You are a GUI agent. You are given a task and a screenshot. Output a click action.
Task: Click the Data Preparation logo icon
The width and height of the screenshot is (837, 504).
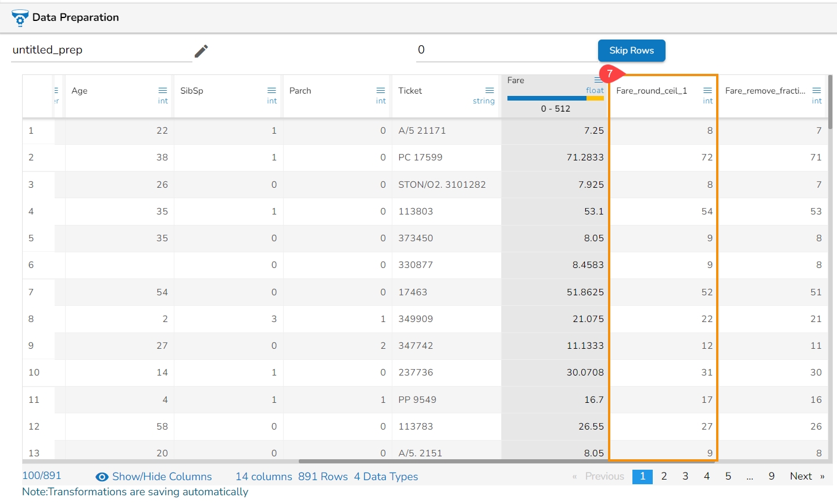[20, 18]
